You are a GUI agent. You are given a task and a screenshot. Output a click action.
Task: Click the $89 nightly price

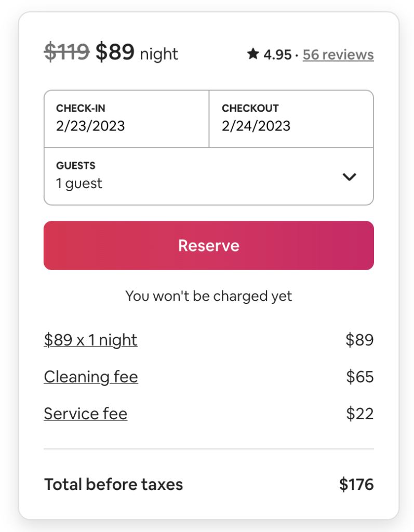[115, 52]
